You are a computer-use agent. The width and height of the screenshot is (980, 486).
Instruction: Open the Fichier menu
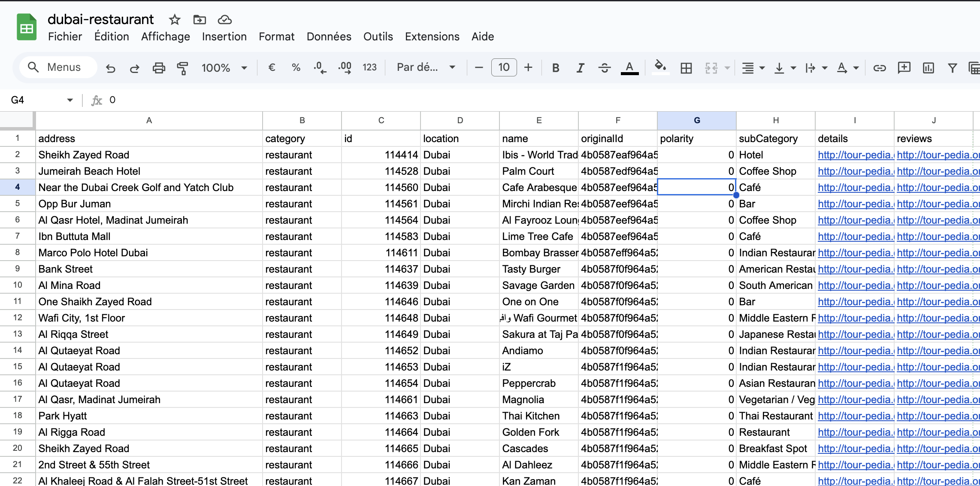point(65,36)
